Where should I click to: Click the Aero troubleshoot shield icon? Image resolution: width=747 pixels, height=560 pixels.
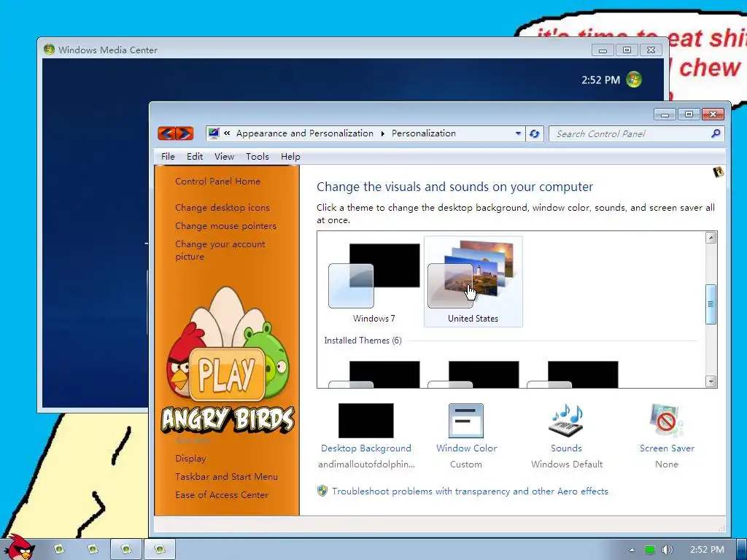pyautogui.click(x=322, y=491)
